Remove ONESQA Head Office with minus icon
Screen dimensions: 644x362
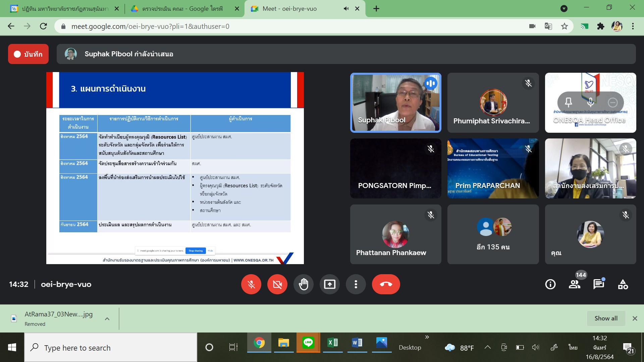coord(612,102)
